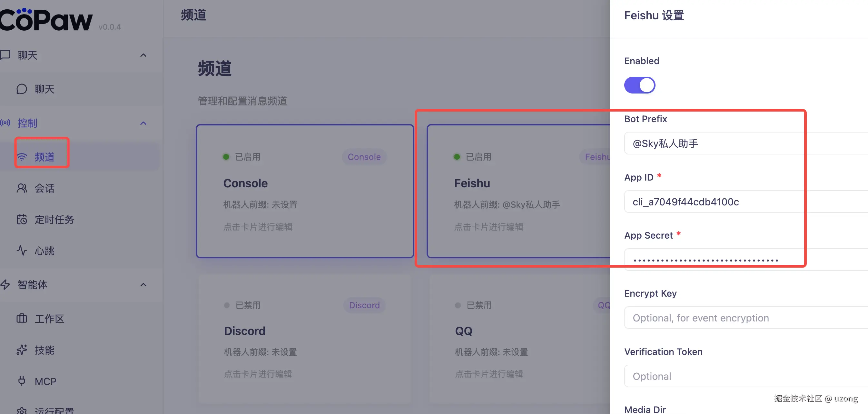The image size is (868, 414).
Task: Collapse the 控制 section chevron
Action: point(143,123)
